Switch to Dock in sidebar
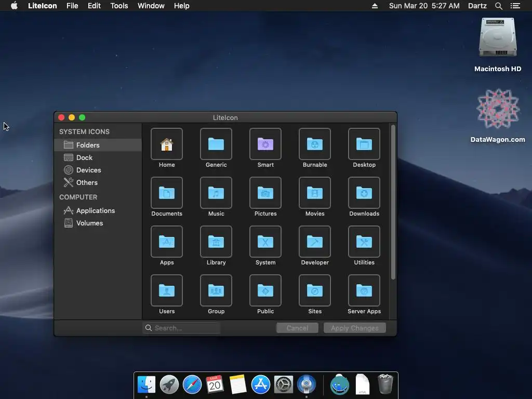This screenshot has height=399, width=532. tap(98, 157)
